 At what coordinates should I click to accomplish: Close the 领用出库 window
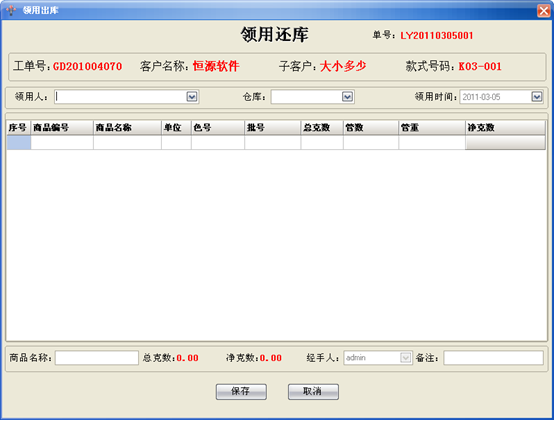tap(544, 11)
